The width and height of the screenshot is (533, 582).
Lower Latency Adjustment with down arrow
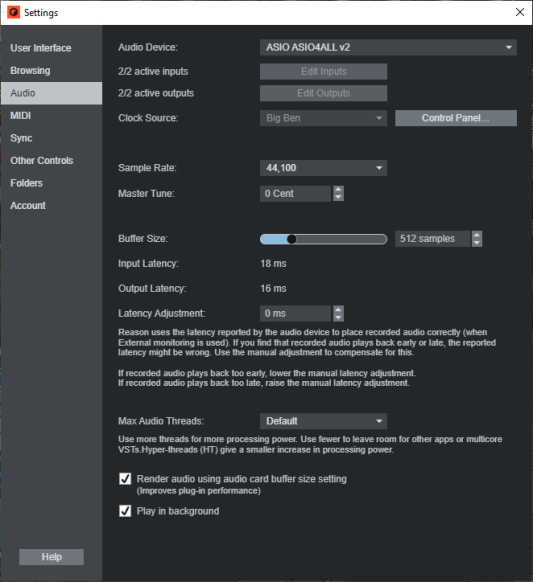click(x=338, y=318)
